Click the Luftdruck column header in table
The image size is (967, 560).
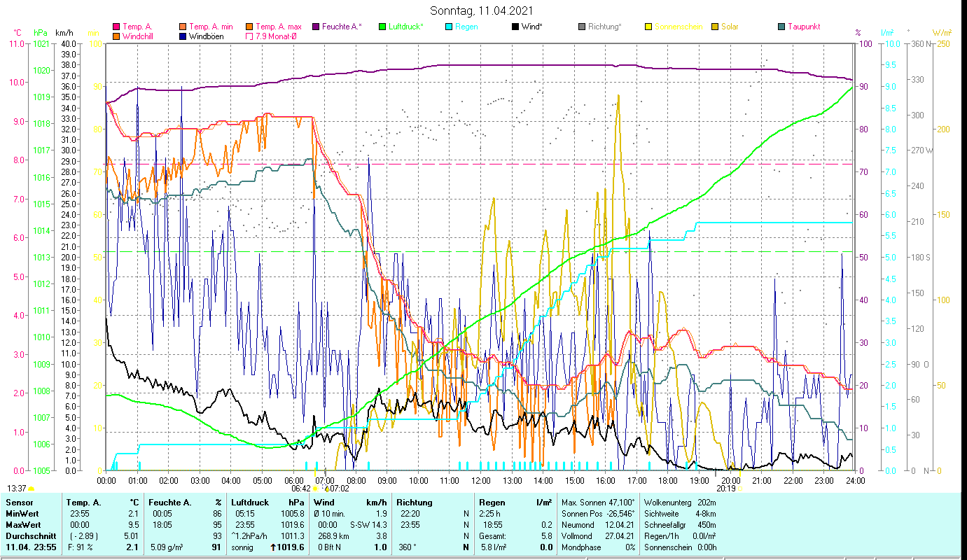click(x=249, y=502)
